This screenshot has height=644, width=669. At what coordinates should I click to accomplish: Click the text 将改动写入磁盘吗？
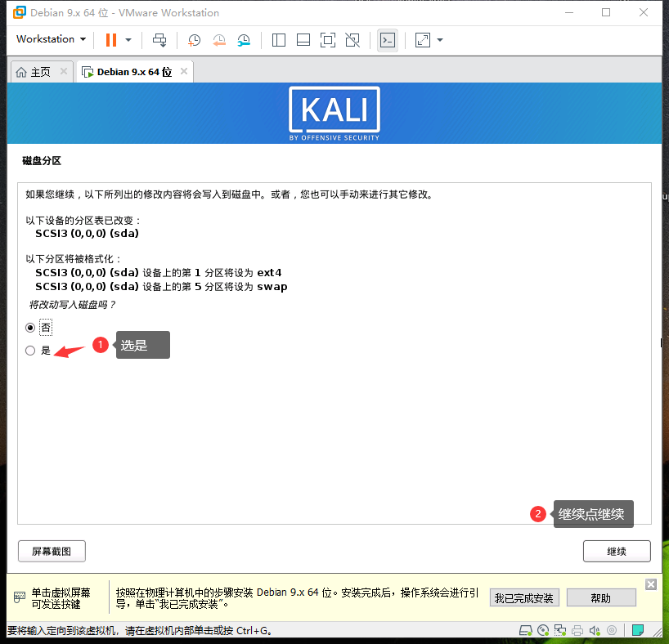coord(72,305)
